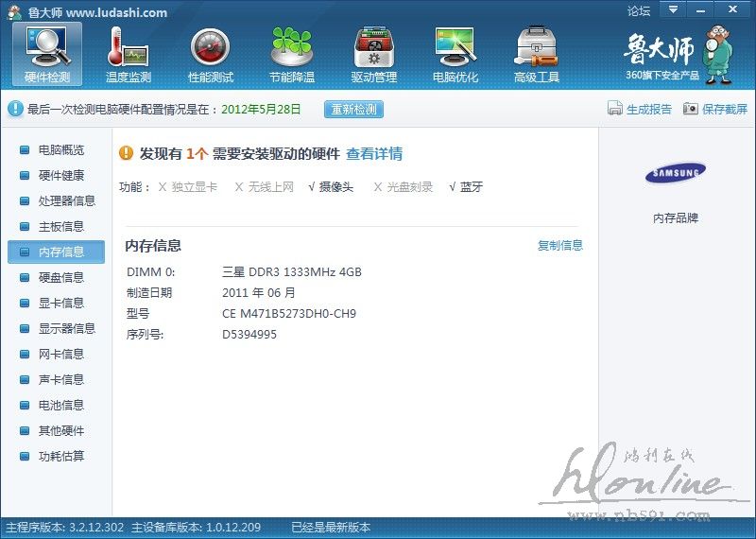Click the 生成报告 printer icon
Screen dimensions: 756x539
point(615,109)
